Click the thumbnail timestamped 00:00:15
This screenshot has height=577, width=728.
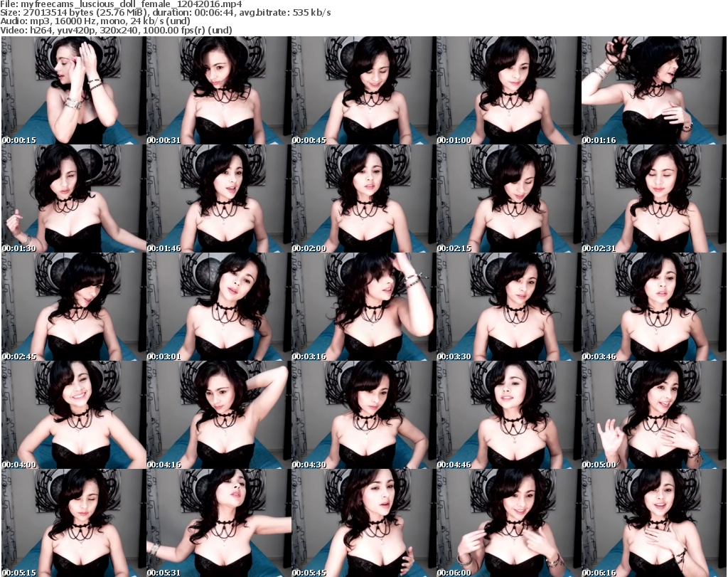[74, 90]
